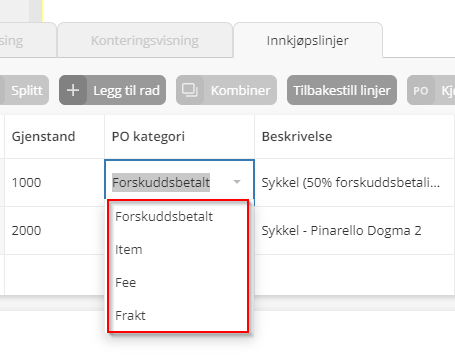Select Frakt in the dropdown list
The image size is (455, 360).
(x=130, y=315)
